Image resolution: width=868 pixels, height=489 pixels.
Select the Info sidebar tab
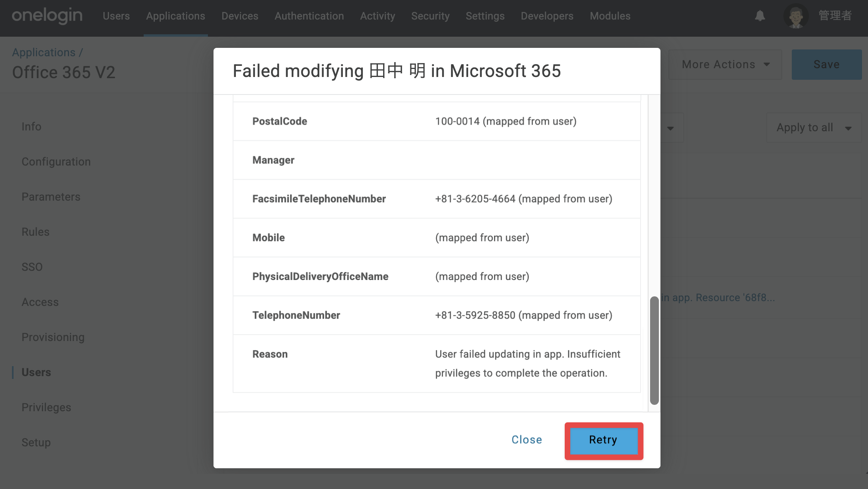tap(32, 126)
